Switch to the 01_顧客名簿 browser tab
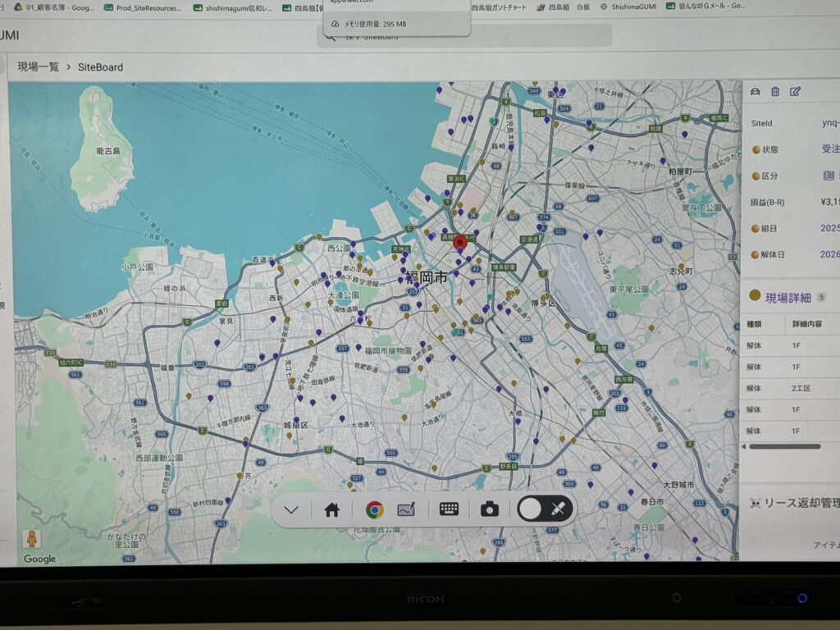Image resolution: width=840 pixels, height=630 pixels. pyautogui.click(x=53, y=7)
